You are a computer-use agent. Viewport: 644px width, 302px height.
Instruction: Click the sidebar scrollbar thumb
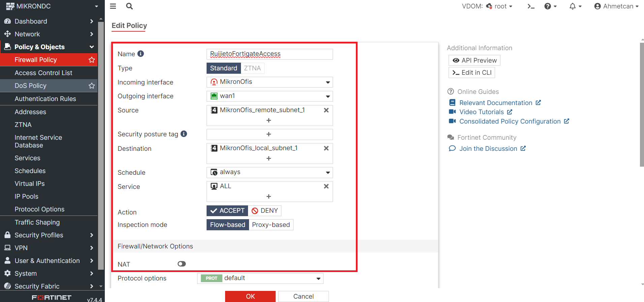(101, 145)
